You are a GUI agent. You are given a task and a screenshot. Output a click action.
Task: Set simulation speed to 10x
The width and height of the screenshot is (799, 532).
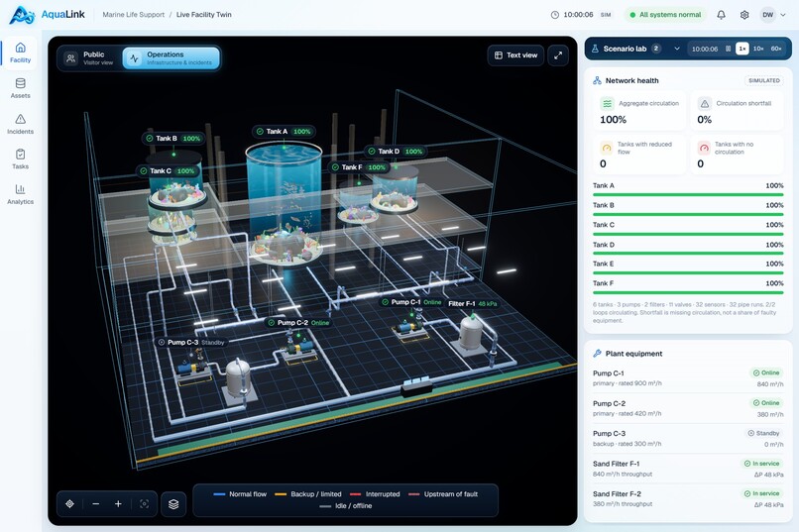(758, 49)
